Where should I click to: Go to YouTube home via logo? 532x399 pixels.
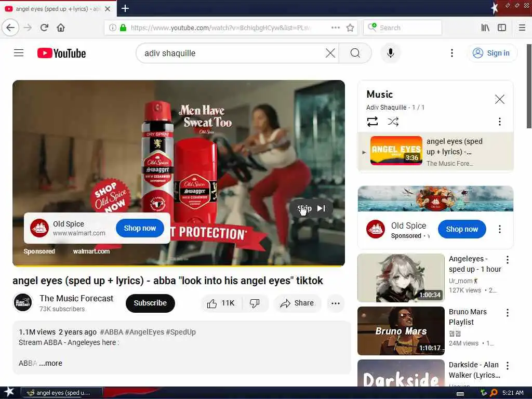click(x=61, y=54)
